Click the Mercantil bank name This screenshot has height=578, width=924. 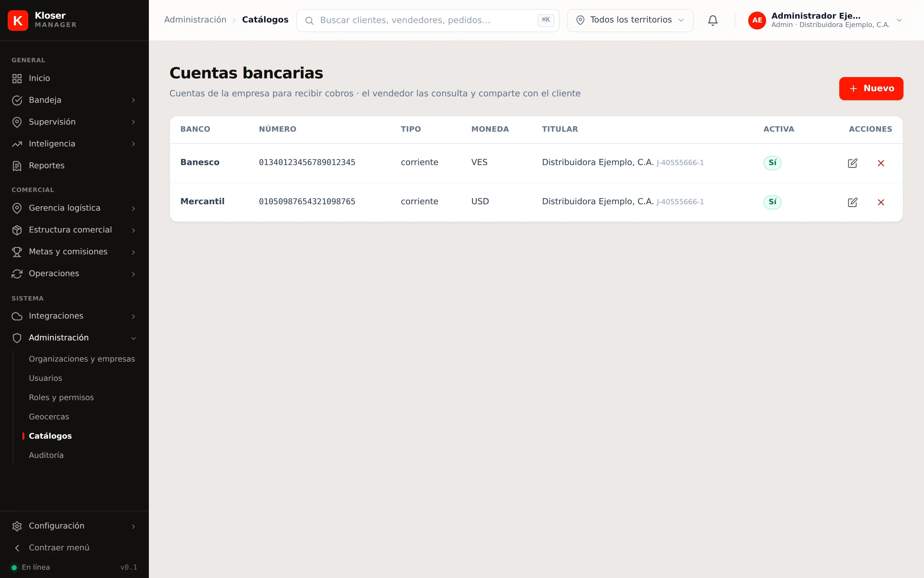202,201
